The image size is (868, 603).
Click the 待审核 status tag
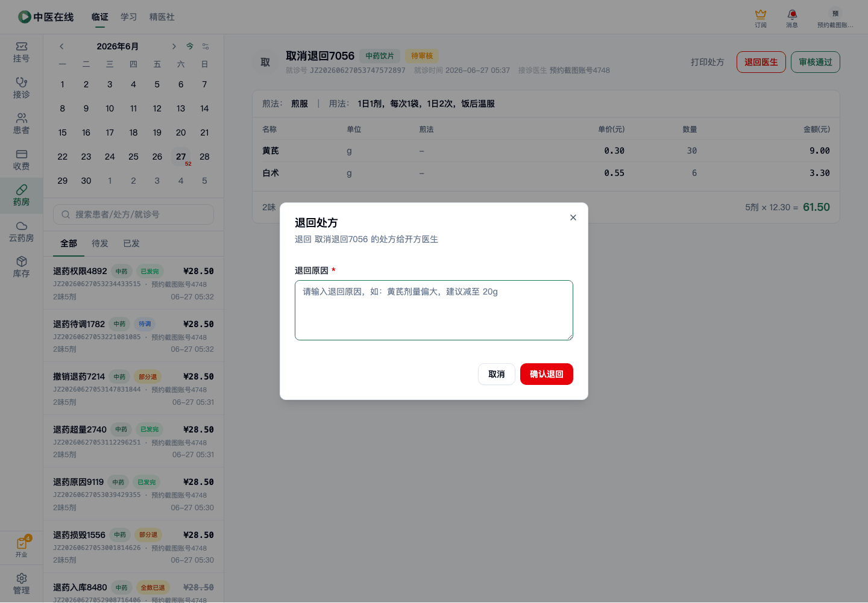coord(422,56)
